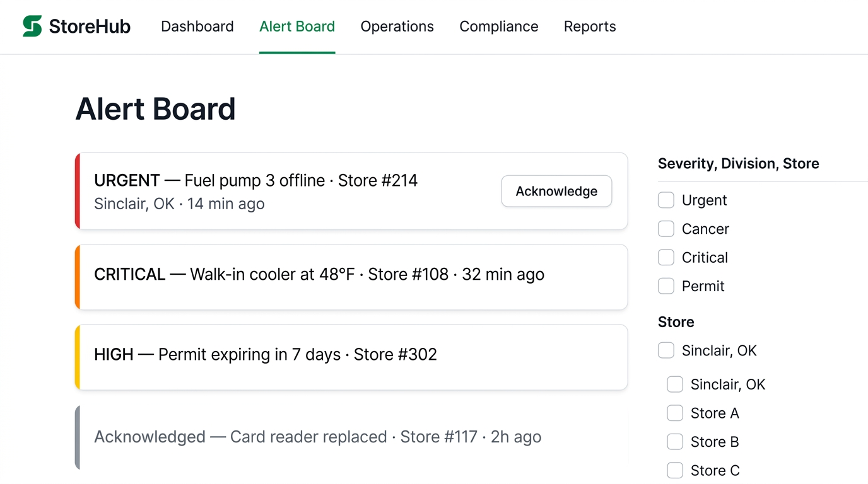Tick the Store C checkbox
Image resolution: width=868 pixels, height=484 pixels.
[x=675, y=471]
